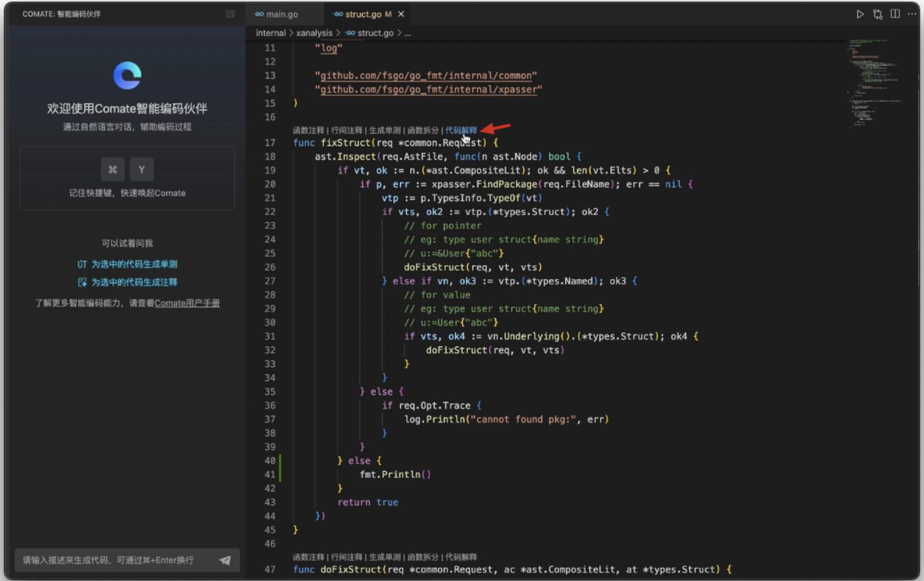Click 函数注释 above doFixStruct
The width and height of the screenshot is (924, 581).
pyautogui.click(x=308, y=557)
